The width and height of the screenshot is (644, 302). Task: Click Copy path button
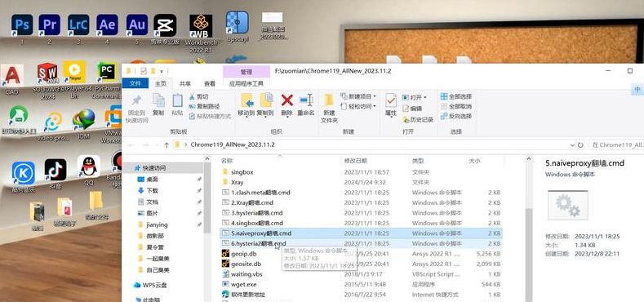coord(205,106)
